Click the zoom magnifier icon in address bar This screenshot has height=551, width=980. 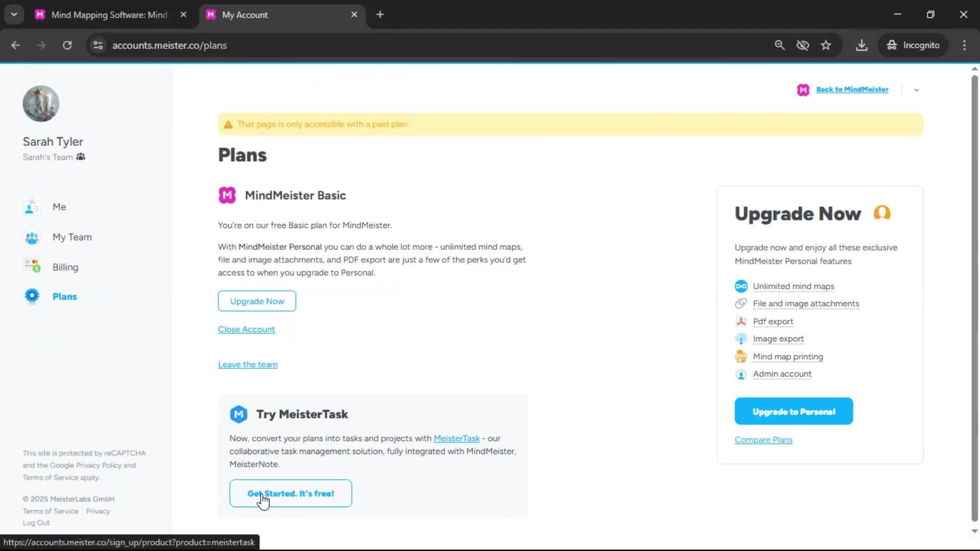(779, 45)
